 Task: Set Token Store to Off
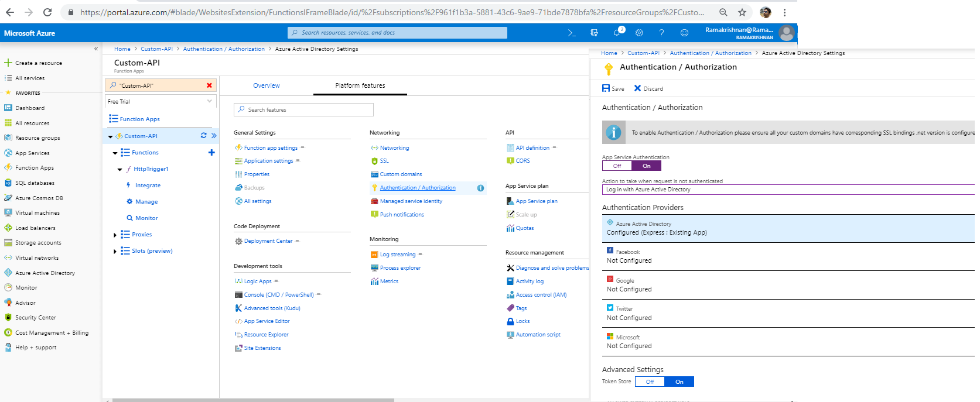click(x=650, y=382)
